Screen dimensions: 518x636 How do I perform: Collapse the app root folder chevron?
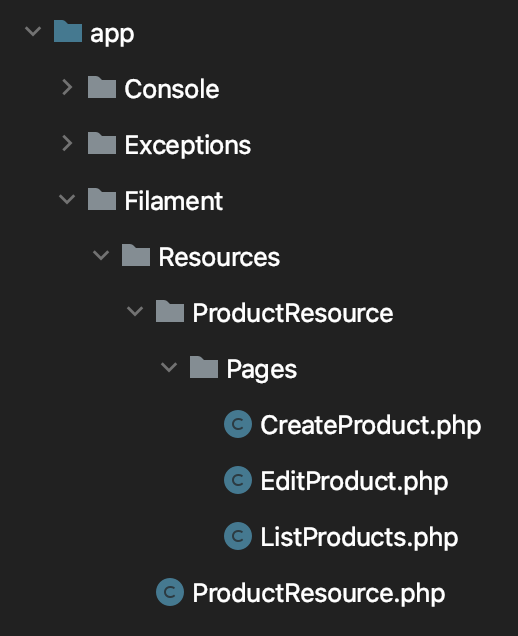(33, 31)
